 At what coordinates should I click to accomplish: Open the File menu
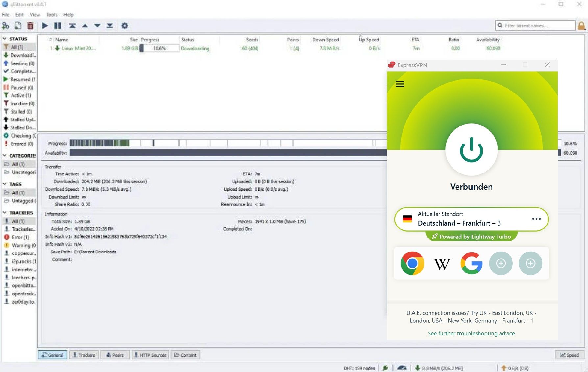pyautogui.click(x=6, y=15)
